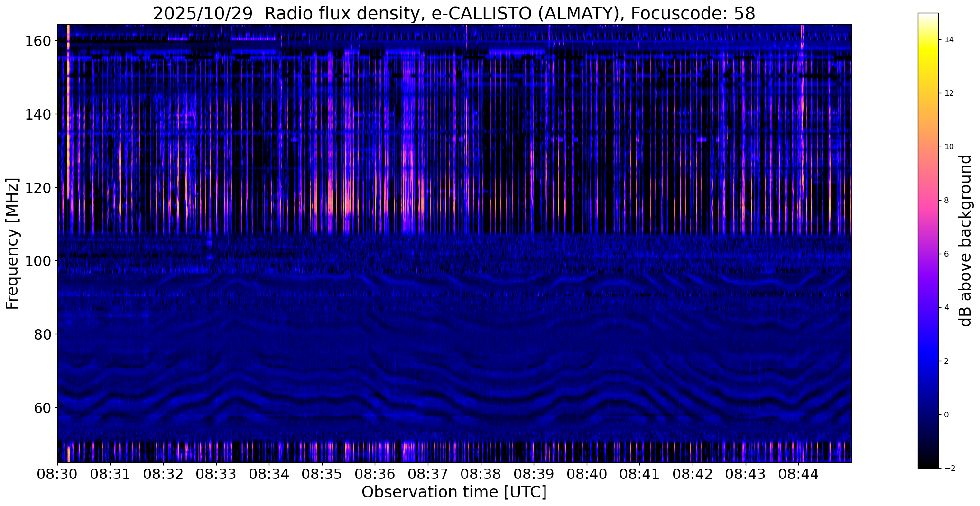Click the colorbar tick label 2
This screenshot has height=506, width=980.
946,361
